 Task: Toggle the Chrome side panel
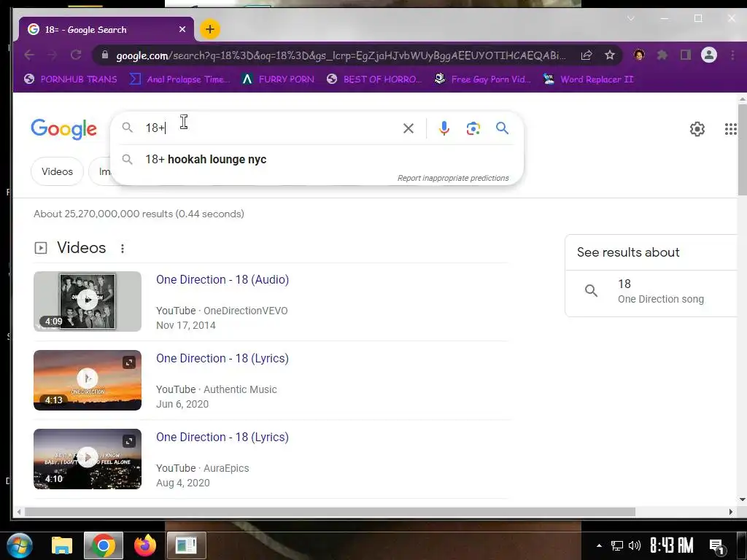686,55
